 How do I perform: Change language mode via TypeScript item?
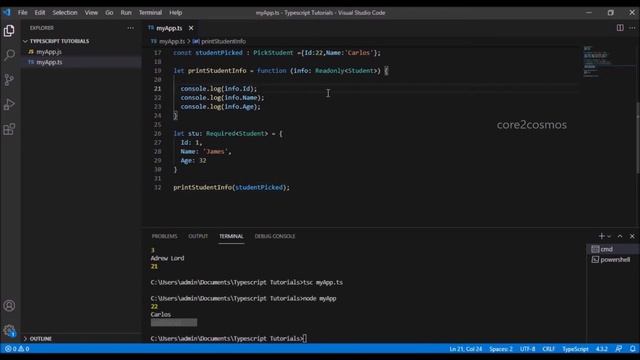coord(575,349)
